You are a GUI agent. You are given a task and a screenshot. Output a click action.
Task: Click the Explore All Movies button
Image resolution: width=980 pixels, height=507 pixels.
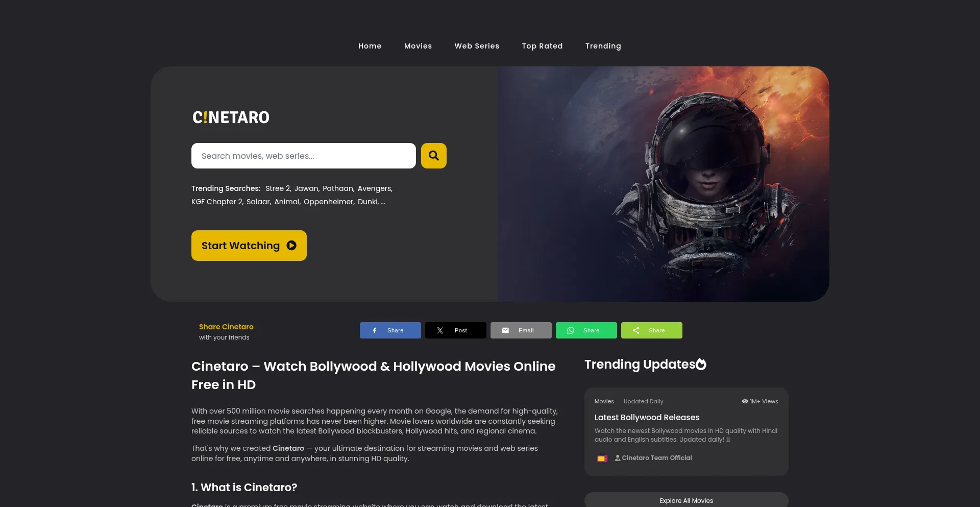click(x=687, y=500)
